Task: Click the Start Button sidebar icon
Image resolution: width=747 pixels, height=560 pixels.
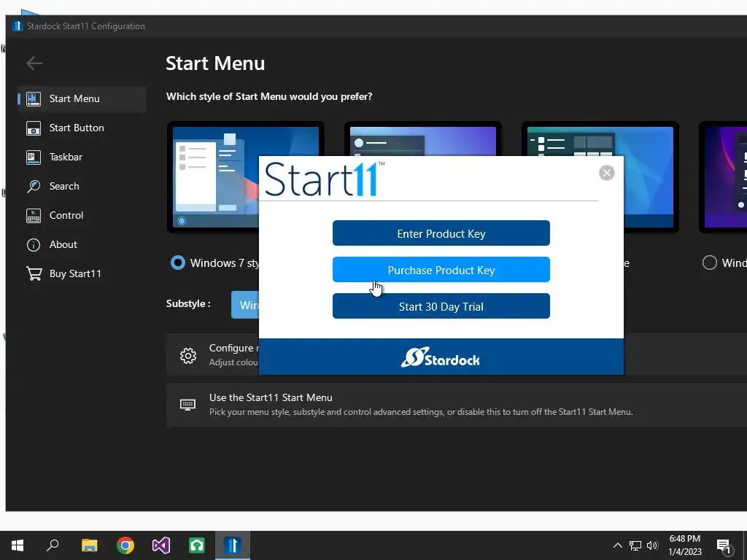Action: tap(34, 128)
